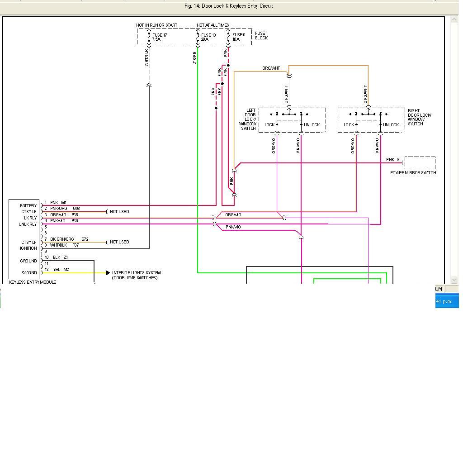Click the vertical scrollbar down arrow
Viewport: 463px width, 476px height.
pyautogui.click(x=454, y=280)
